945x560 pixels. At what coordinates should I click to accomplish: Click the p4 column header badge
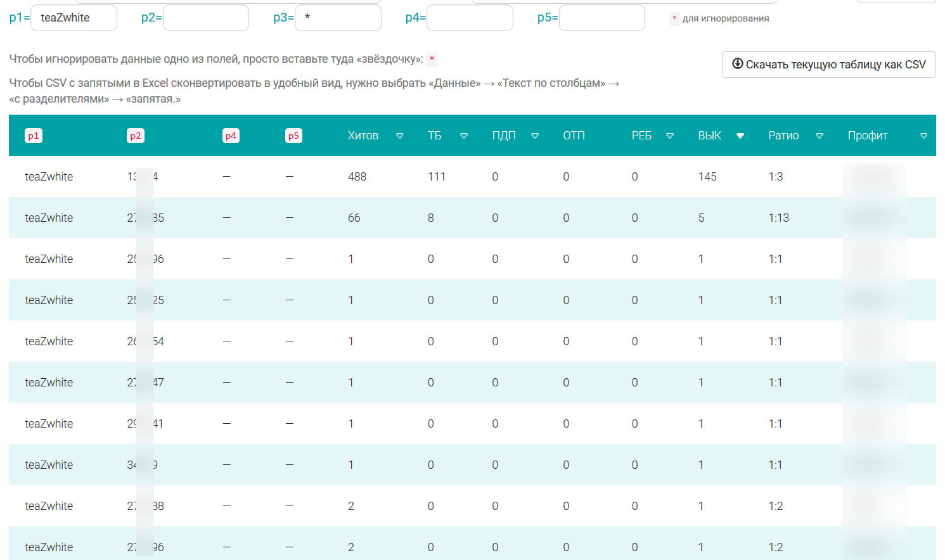coord(231,136)
